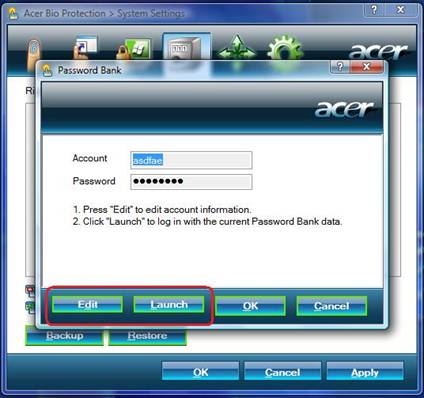The image size is (424, 398).
Task: Click Cancel in the System Settings window
Action: point(283,371)
